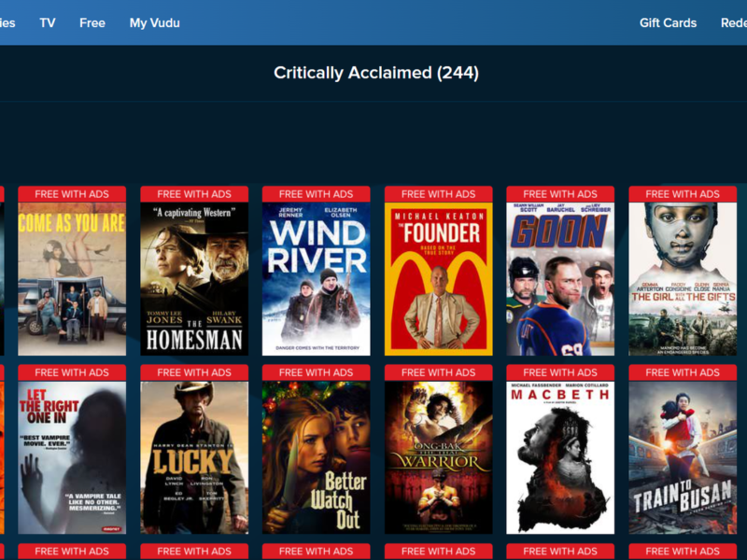The image size is (747, 560).
Task: Select The Homesman movie poster
Action: (194, 279)
